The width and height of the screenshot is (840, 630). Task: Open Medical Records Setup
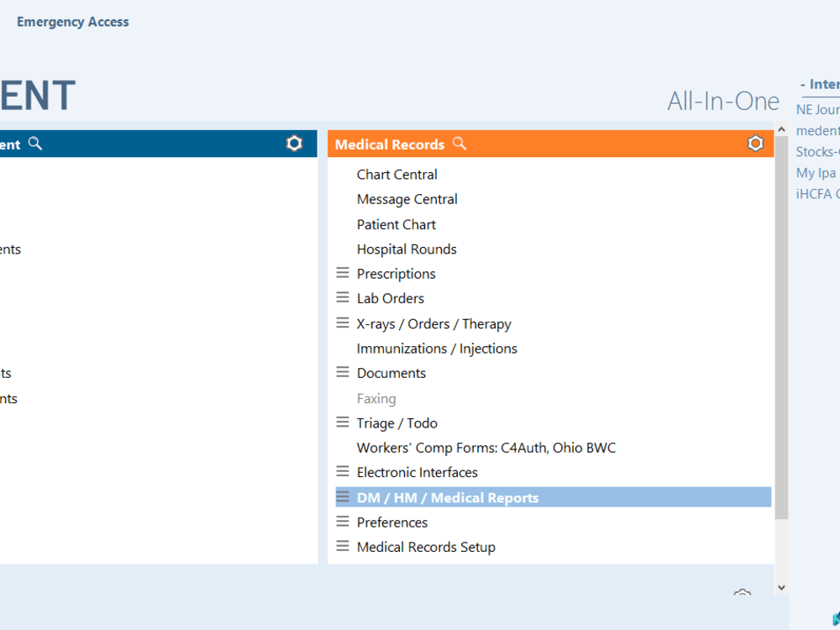426,547
